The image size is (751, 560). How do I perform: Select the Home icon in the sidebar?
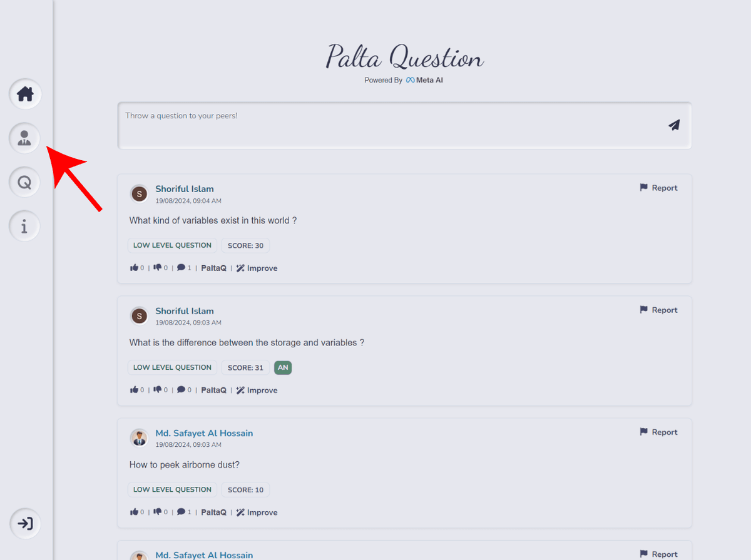pos(24,94)
